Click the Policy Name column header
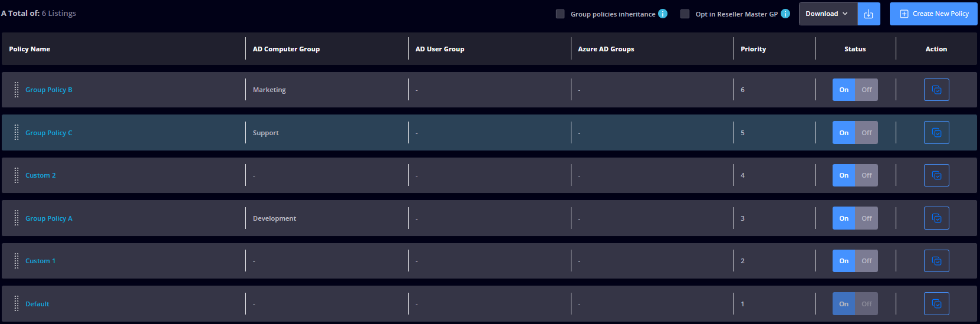The height and width of the screenshot is (324, 980). 29,49
